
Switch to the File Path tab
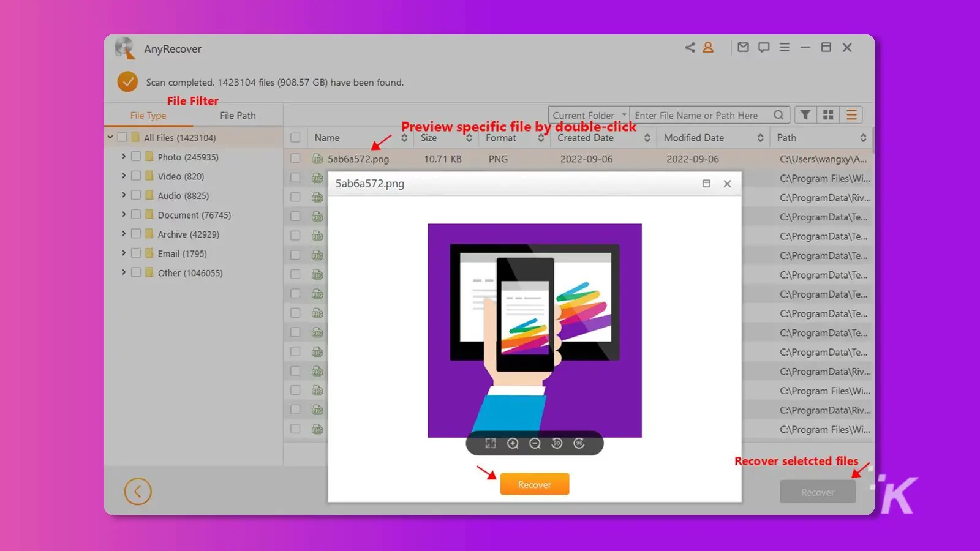tap(238, 116)
